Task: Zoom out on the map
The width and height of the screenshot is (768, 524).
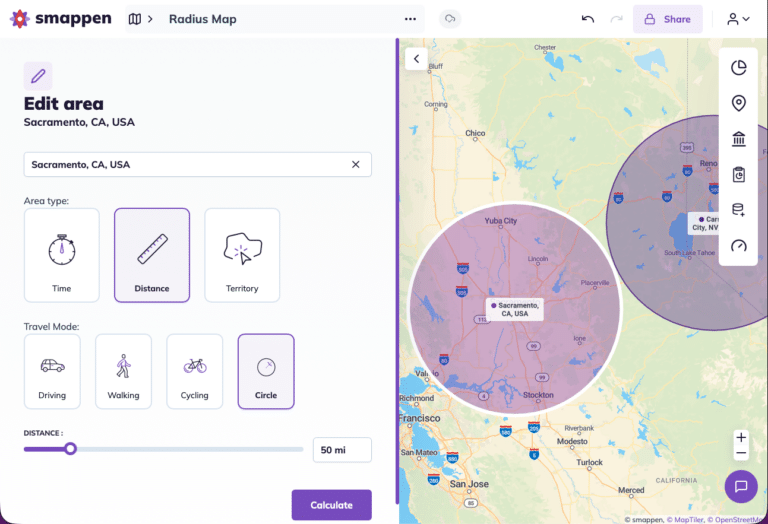Action: [742, 453]
